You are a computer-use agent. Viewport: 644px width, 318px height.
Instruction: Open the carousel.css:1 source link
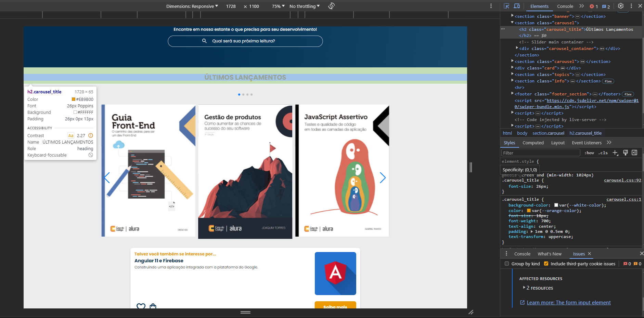tap(624, 199)
